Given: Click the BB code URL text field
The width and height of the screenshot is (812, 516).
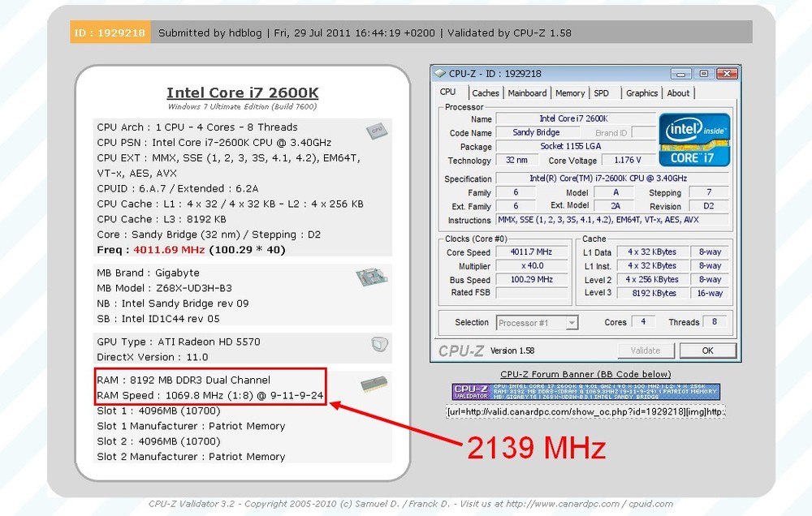Looking at the screenshot, I should coord(585,412).
